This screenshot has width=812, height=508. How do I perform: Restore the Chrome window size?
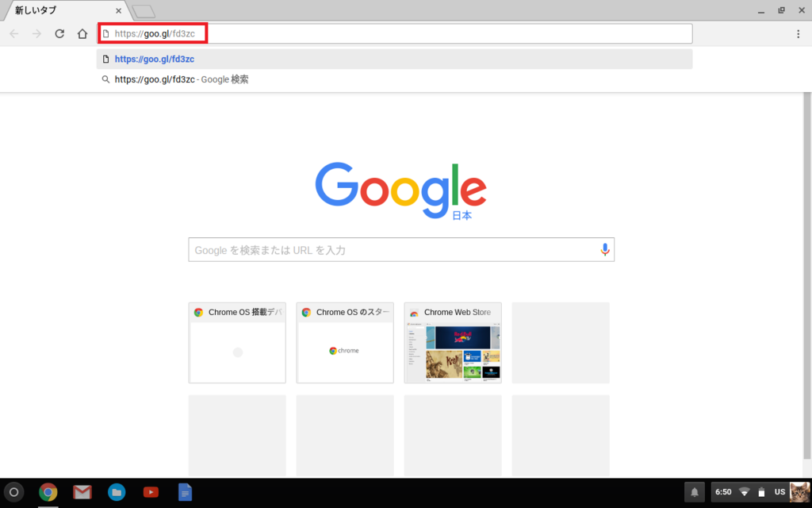[x=781, y=10]
